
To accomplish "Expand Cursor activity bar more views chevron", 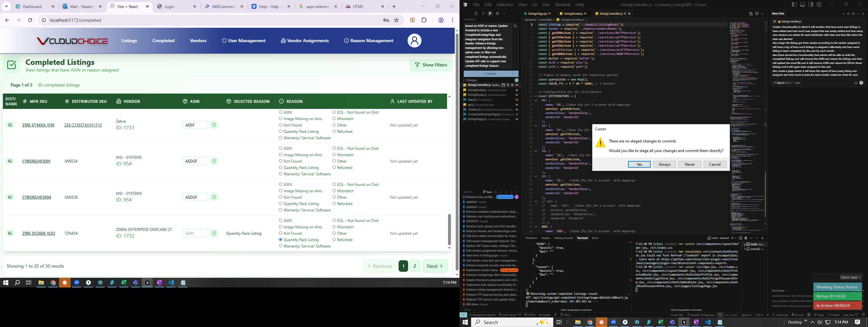I will (505, 13).
